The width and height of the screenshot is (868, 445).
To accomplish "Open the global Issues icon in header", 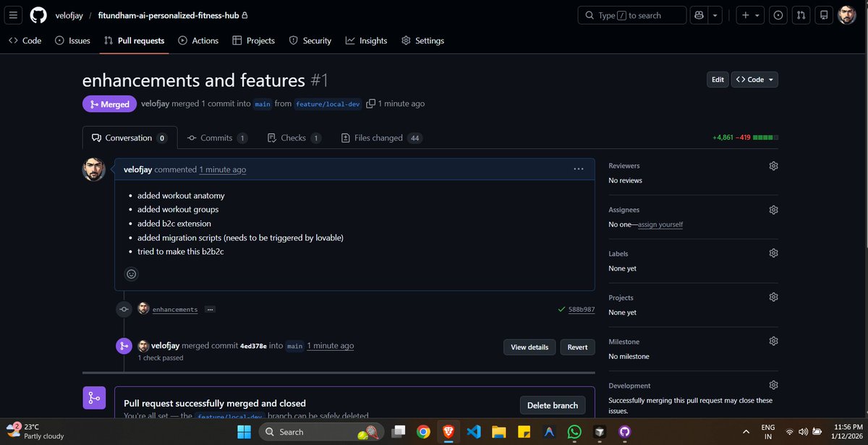I will (x=778, y=15).
